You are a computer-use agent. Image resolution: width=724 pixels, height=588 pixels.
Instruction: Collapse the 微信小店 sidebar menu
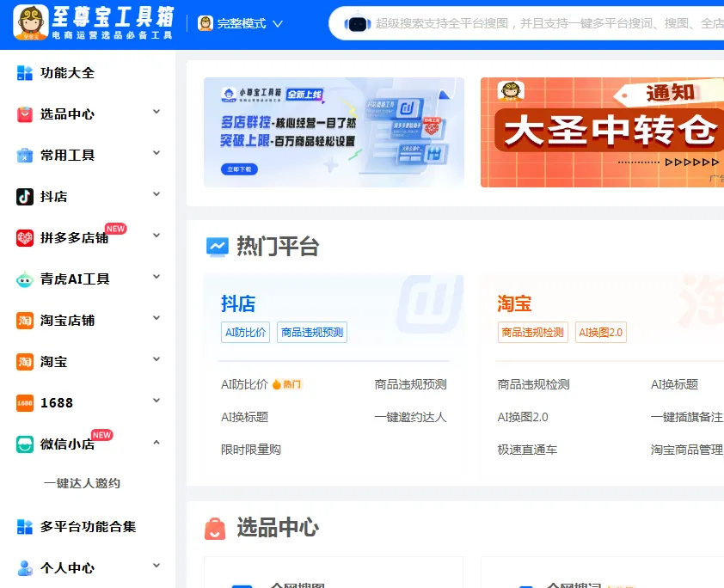[x=156, y=442]
